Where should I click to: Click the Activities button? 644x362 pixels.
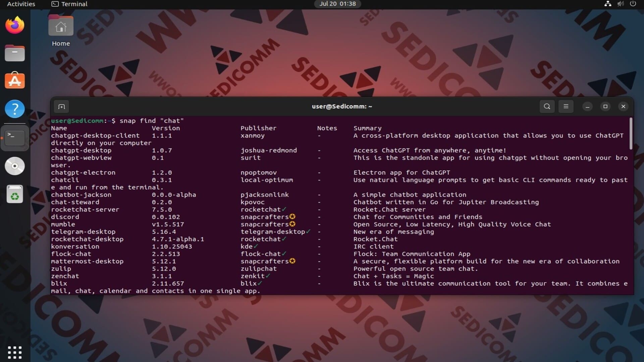pyautogui.click(x=21, y=4)
